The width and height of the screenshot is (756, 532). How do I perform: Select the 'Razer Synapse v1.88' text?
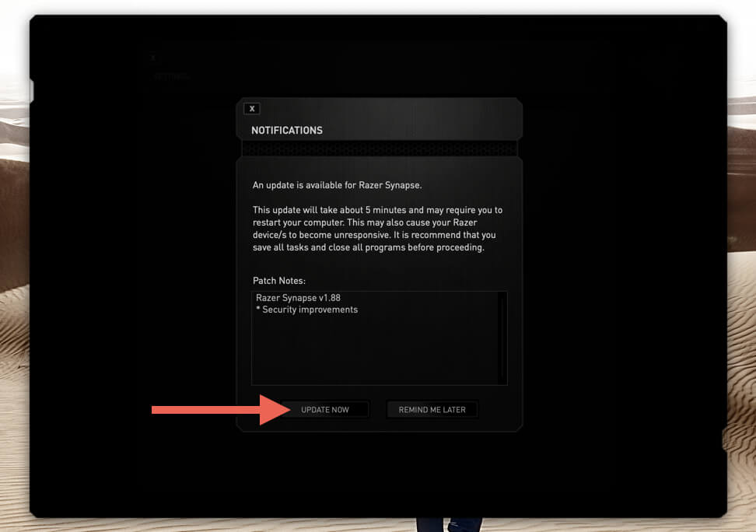pos(298,298)
